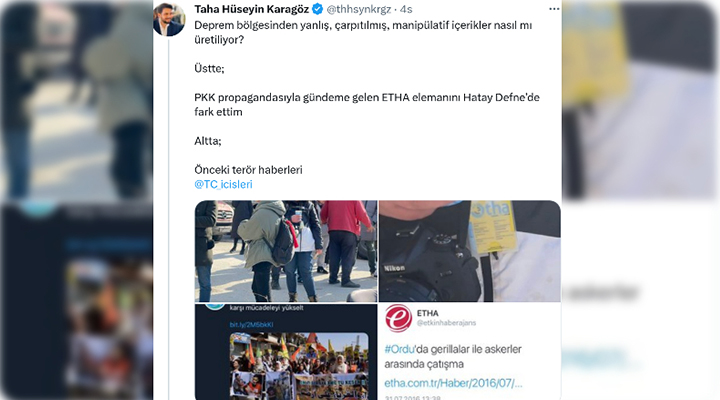Open the Taha Hüseyin Karagöz display name
This screenshot has height=400, width=720.
(252, 9)
